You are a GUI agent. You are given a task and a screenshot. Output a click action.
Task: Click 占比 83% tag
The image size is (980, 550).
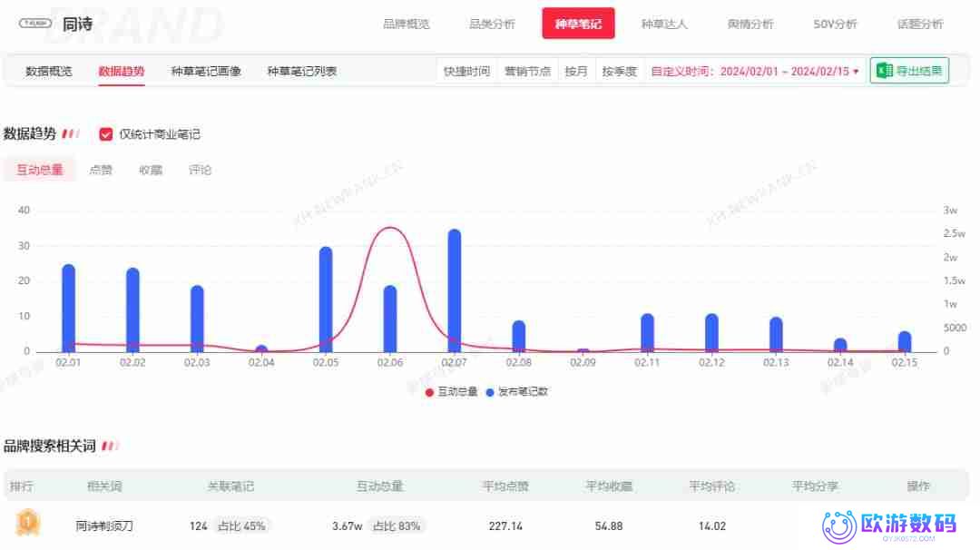click(397, 526)
